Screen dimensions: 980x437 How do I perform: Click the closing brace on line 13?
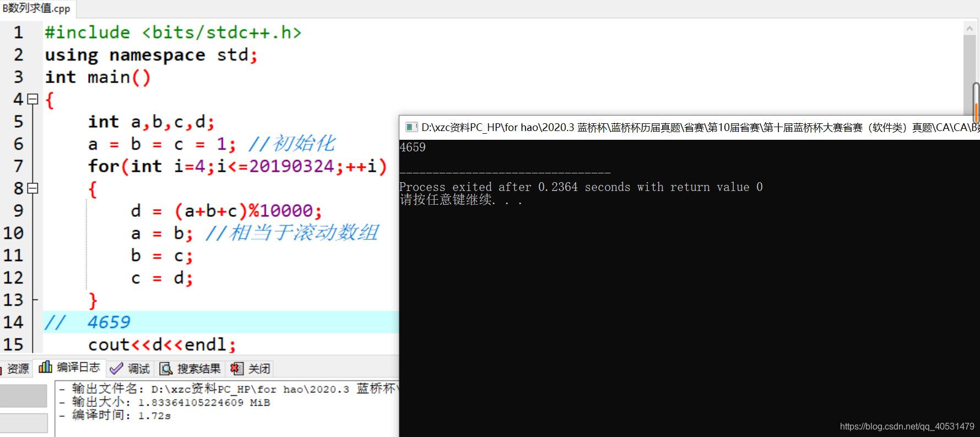[x=93, y=301]
